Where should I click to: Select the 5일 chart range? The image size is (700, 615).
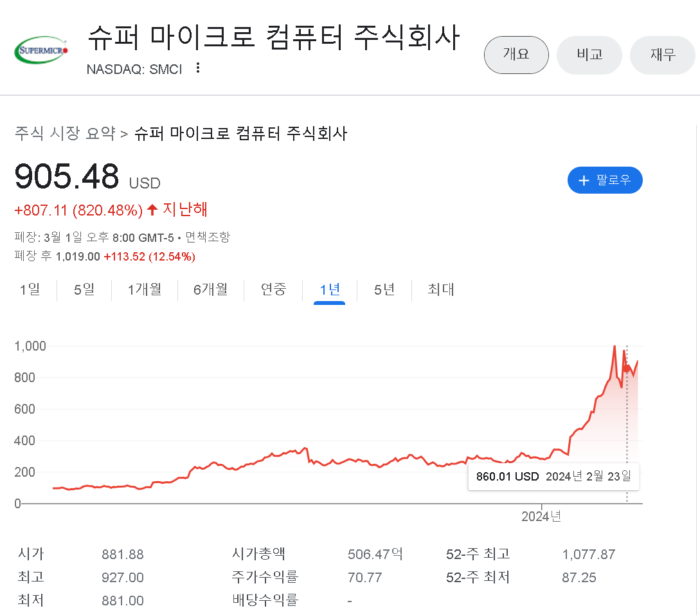[x=84, y=289]
